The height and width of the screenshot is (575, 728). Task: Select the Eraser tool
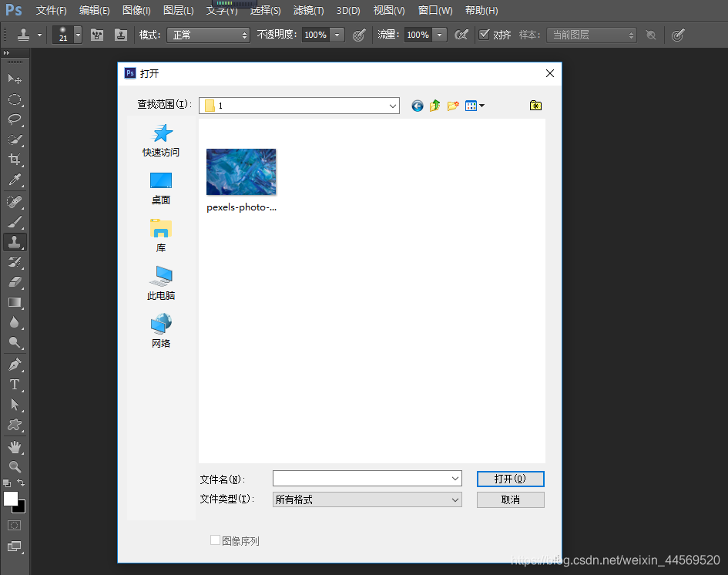[15, 282]
